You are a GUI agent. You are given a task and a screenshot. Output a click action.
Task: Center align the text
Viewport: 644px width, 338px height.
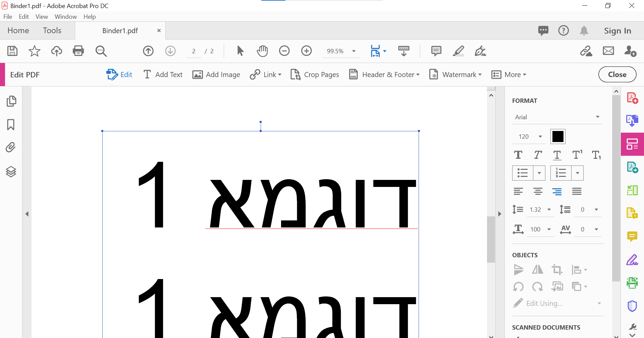[x=538, y=191]
